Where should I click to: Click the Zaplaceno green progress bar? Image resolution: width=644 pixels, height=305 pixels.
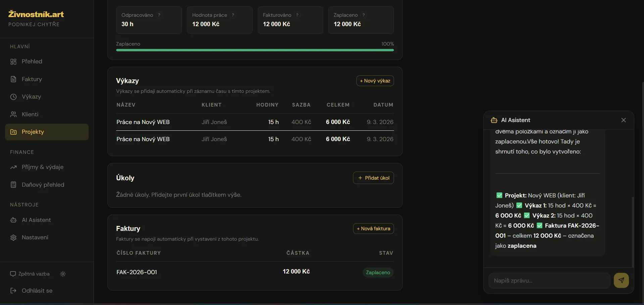coord(255,50)
